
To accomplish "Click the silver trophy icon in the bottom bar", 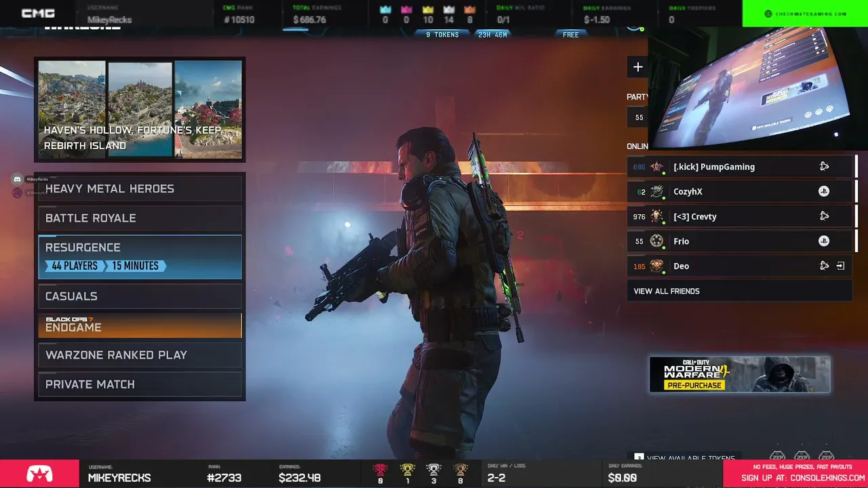I will tap(433, 469).
